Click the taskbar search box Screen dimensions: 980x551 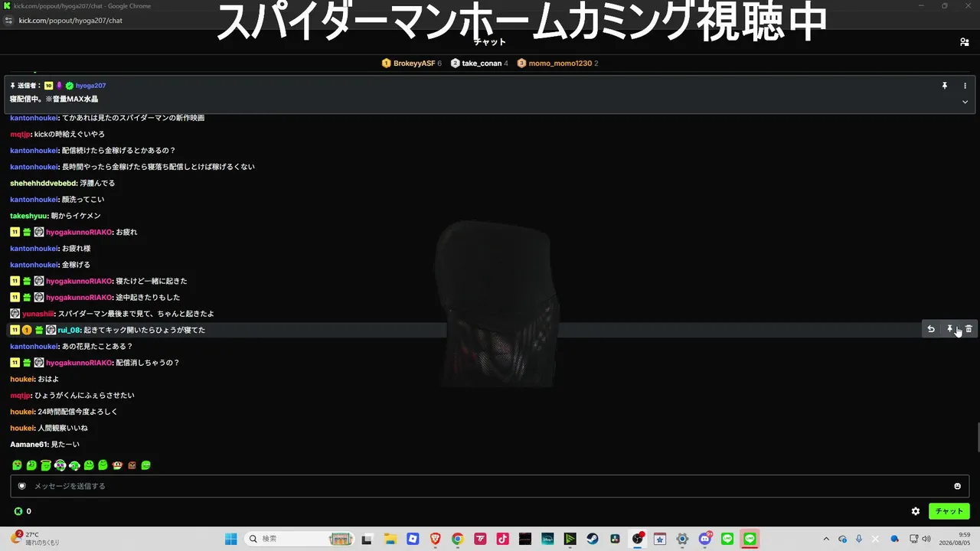[300, 539]
